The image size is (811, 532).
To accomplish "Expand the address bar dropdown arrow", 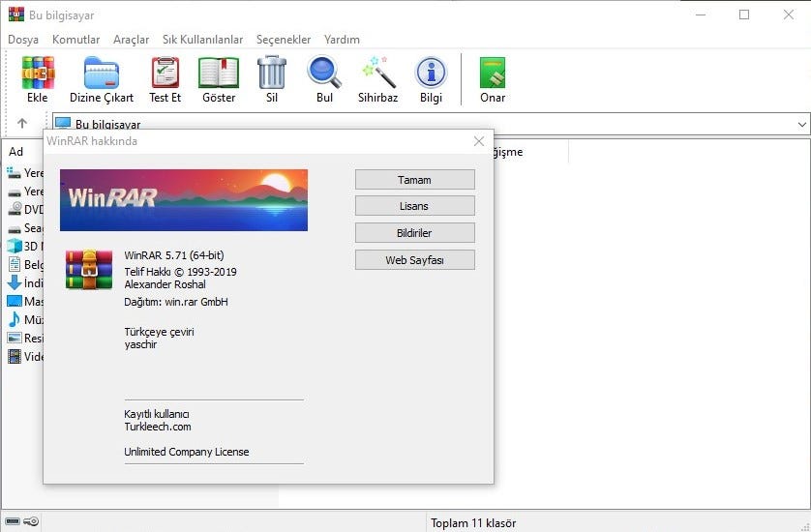I will point(801,124).
